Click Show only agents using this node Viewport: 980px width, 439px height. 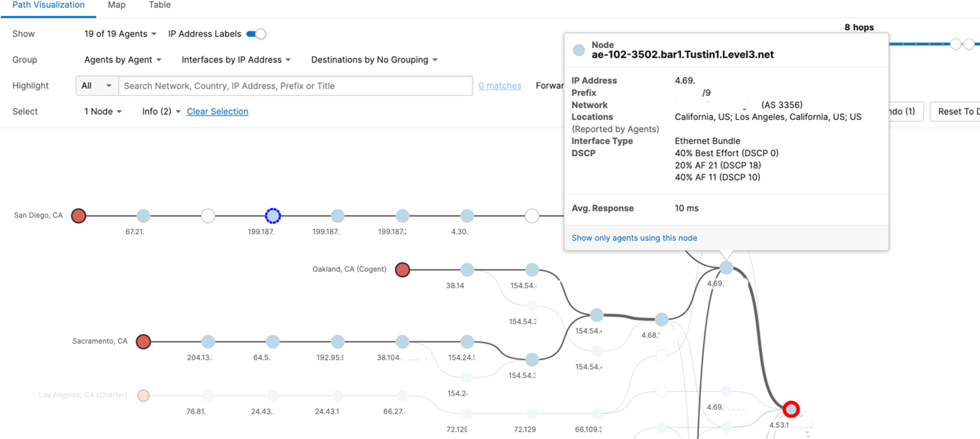[634, 238]
